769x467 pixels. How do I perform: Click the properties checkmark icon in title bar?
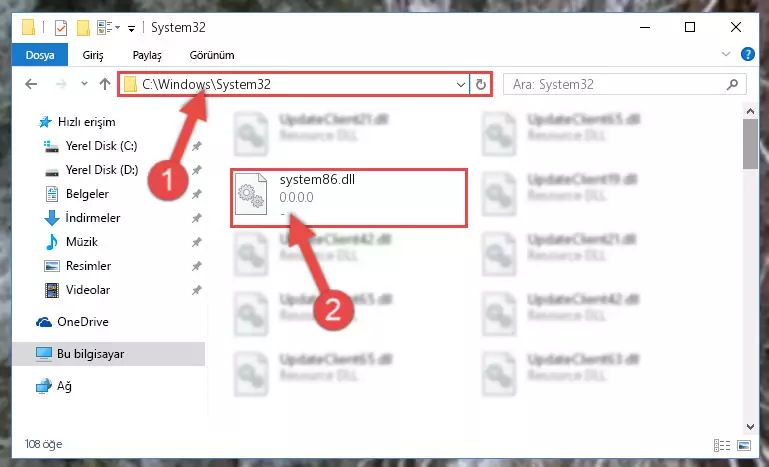[61, 27]
